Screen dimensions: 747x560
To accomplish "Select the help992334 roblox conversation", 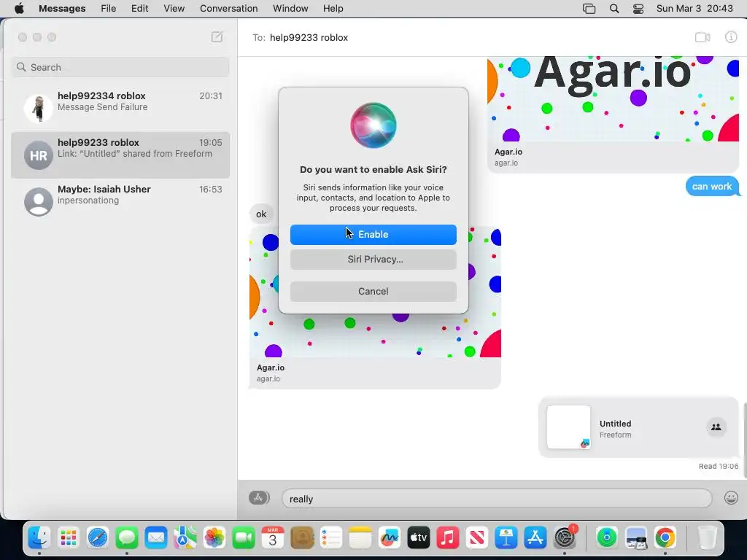I will (x=120, y=107).
